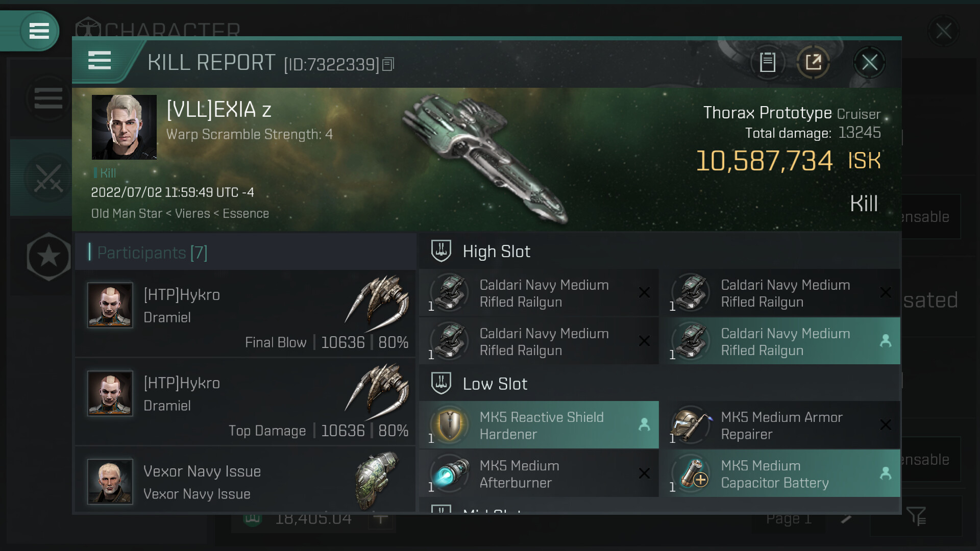Click the Participants [7] header

pos(152,253)
